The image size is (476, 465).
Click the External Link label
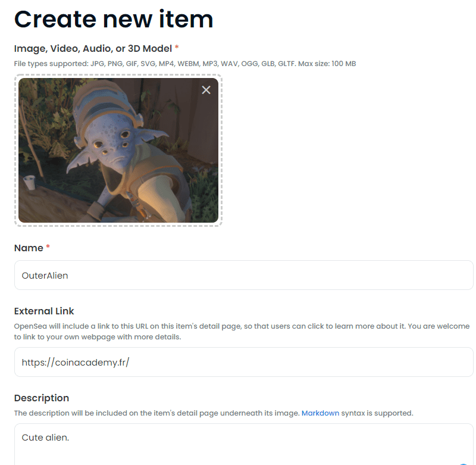pyautogui.click(x=44, y=311)
